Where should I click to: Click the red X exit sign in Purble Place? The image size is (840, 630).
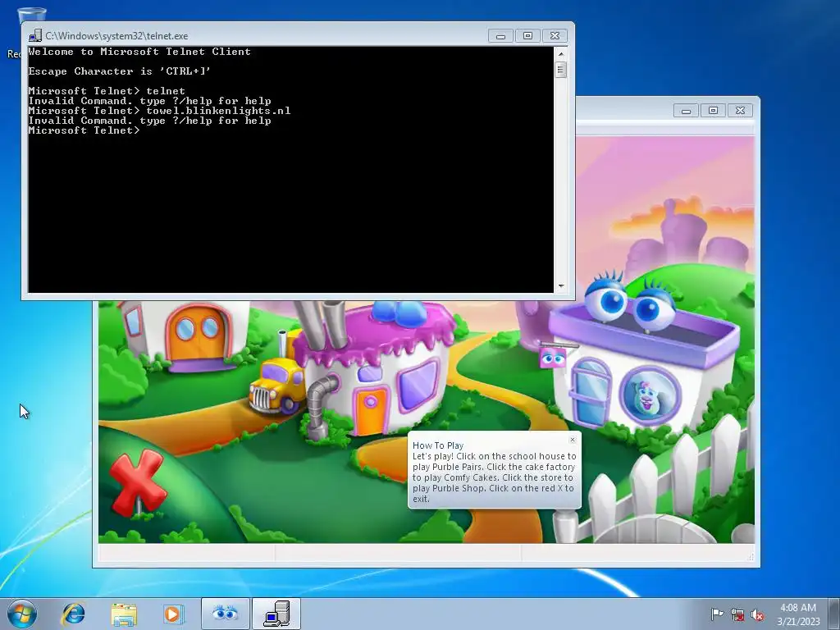pyautogui.click(x=137, y=483)
